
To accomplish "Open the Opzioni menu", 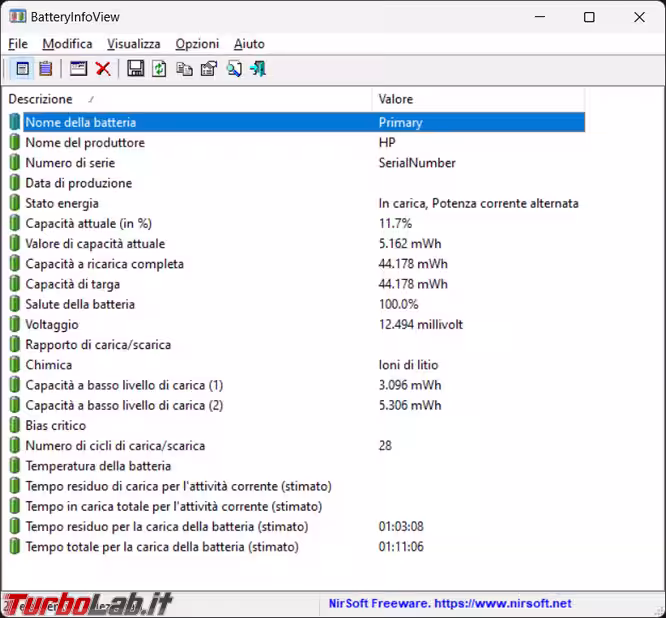I will 197,44.
